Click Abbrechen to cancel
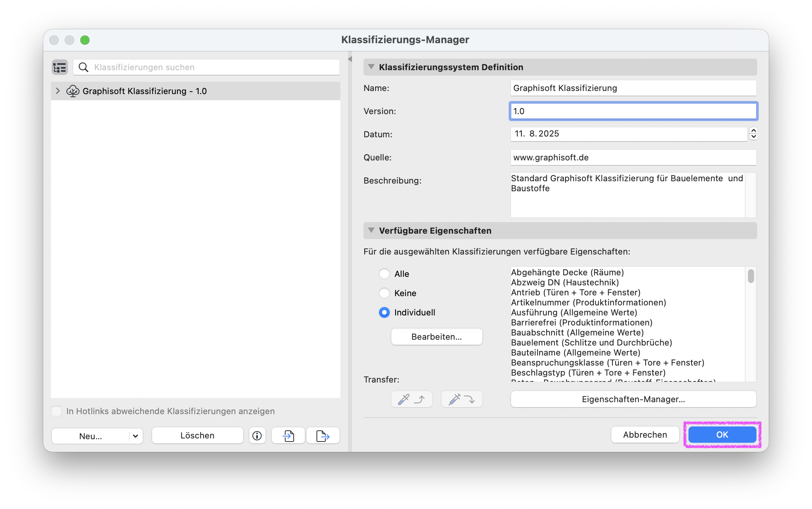Image resolution: width=812 pixels, height=509 pixels. (x=645, y=435)
